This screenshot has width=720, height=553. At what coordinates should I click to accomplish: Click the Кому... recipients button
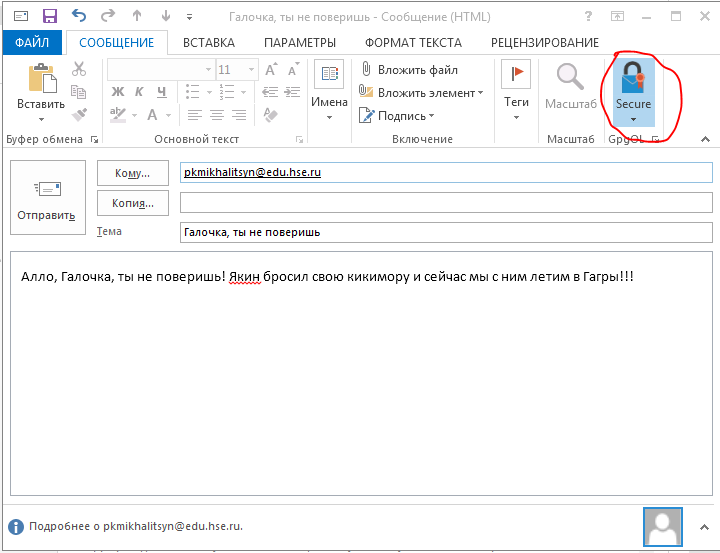tap(133, 173)
